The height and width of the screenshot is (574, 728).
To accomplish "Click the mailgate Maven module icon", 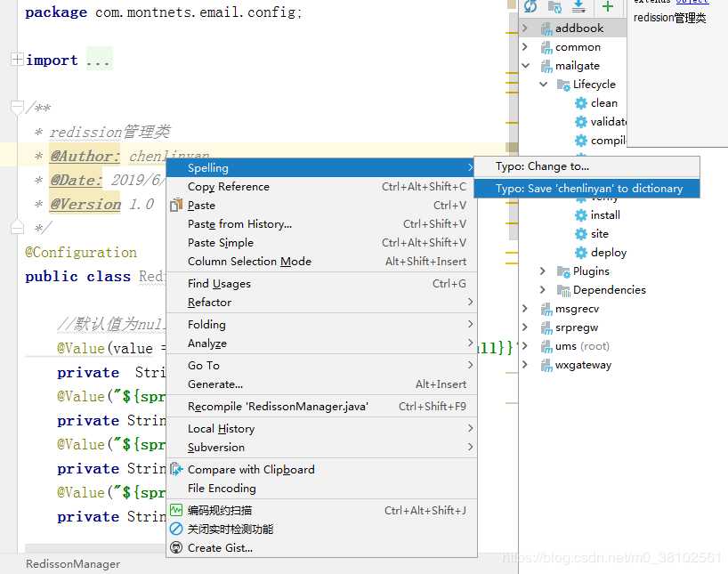I will [546, 66].
